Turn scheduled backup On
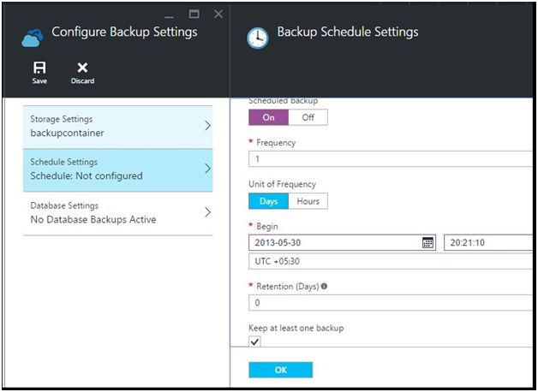This screenshot has width=538, height=392. (x=269, y=118)
